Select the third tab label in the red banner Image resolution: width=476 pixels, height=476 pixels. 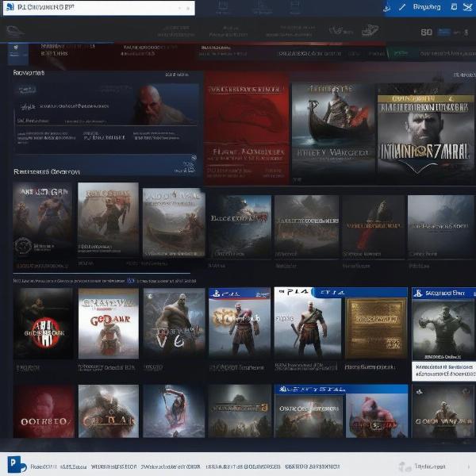coord(222,51)
